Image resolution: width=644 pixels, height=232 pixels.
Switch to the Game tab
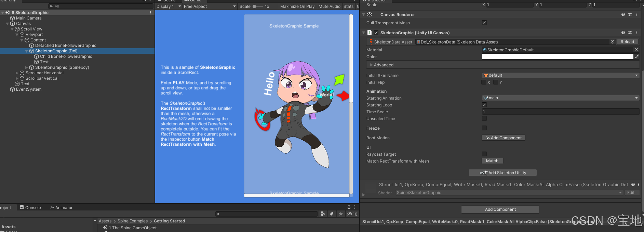click(193, 1)
